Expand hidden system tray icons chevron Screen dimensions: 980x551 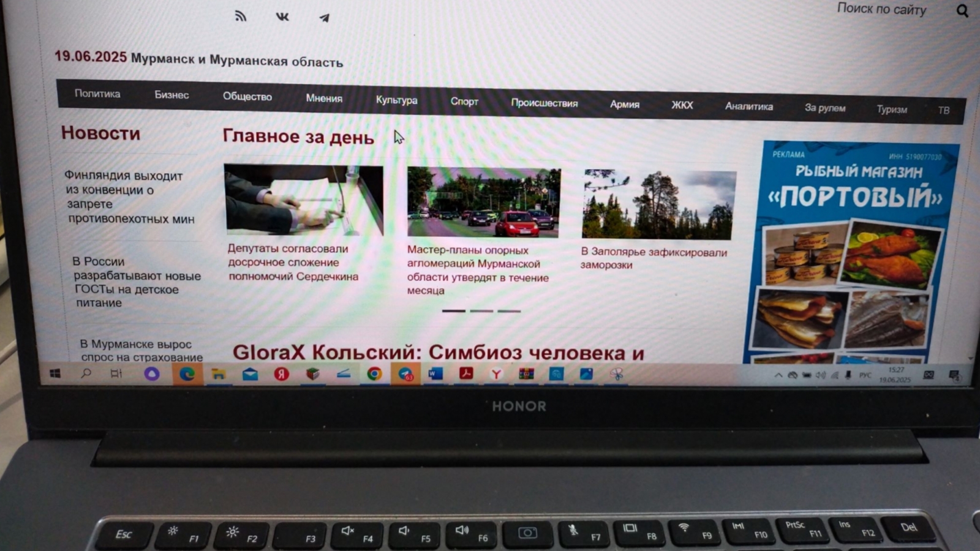(x=778, y=375)
